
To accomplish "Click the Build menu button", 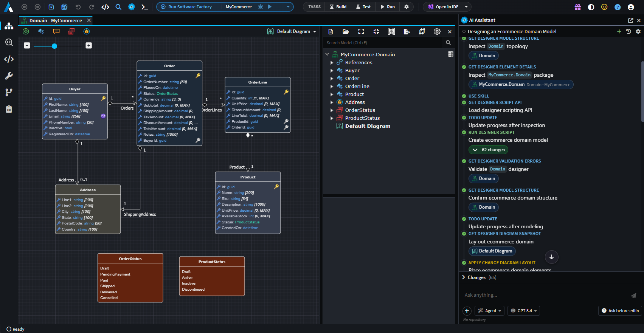I will (338, 7).
